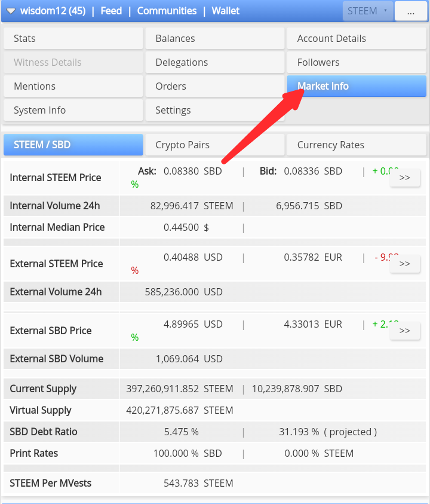Viewport: 430px width, 504px height.
Task: Expand the External STEEM Price row arrows
Action: coord(405,264)
